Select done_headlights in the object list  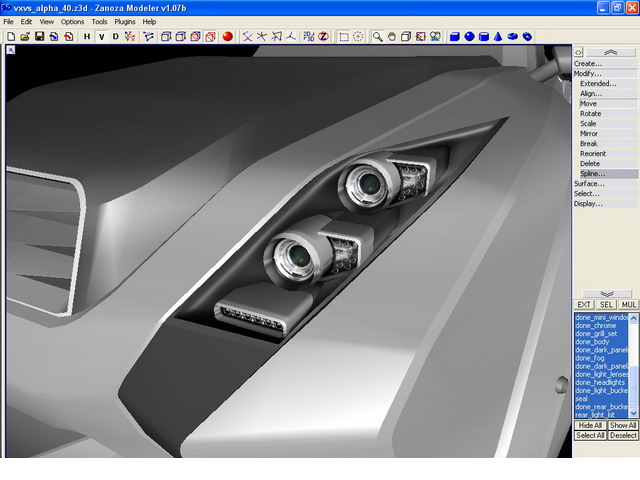(x=601, y=382)
